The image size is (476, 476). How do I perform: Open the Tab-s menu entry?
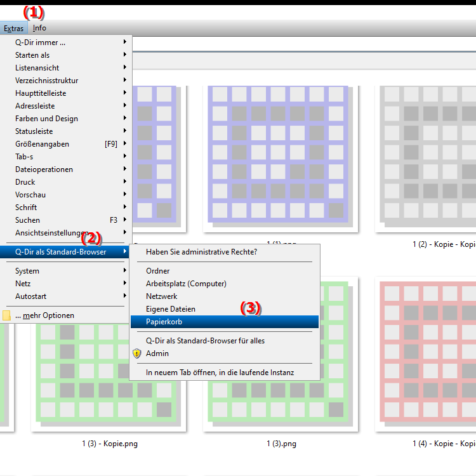pos(66,157)
